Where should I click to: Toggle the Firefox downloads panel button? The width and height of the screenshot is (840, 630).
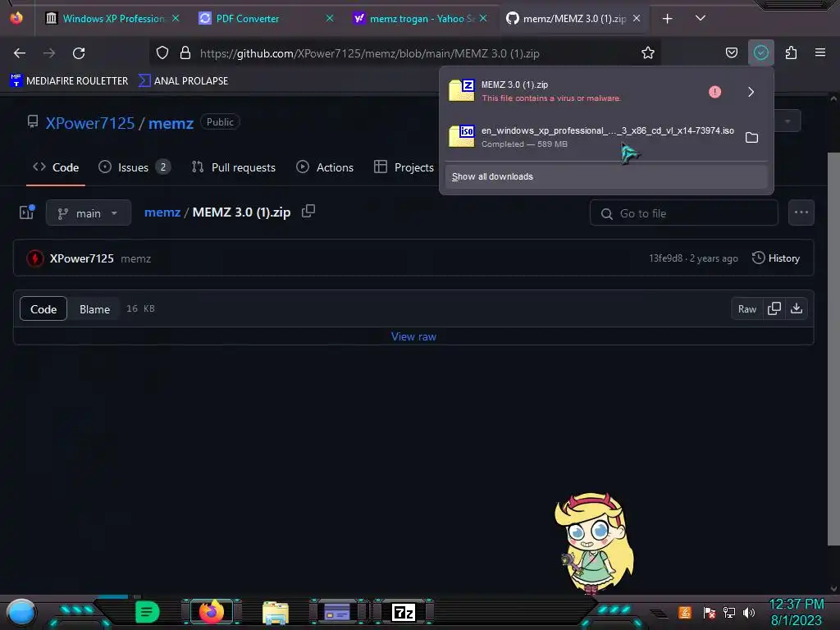[x=760, y=52]
